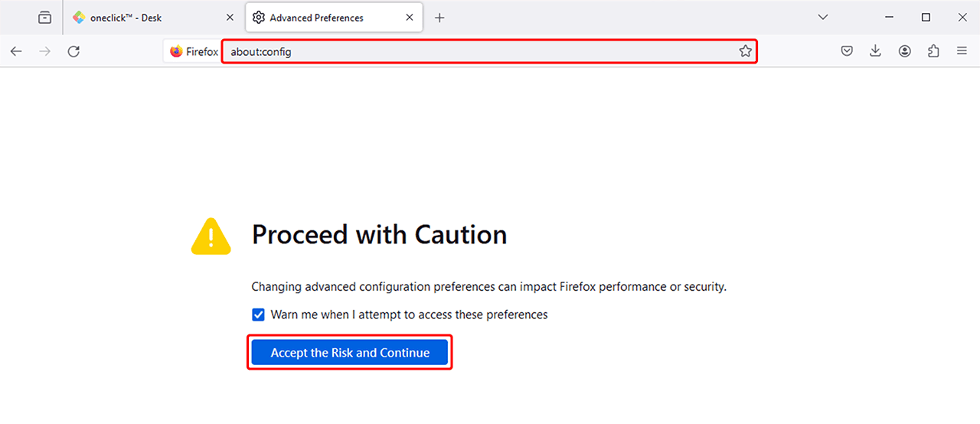Image resolution: width=980 pixels, height=424 pixels.
Task: Close the Advanced Preferences tab
Action: [410, 18]
